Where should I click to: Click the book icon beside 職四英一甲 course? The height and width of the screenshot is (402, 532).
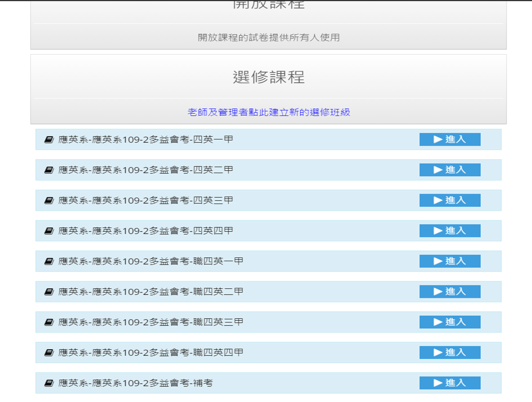tap(49, 262)
